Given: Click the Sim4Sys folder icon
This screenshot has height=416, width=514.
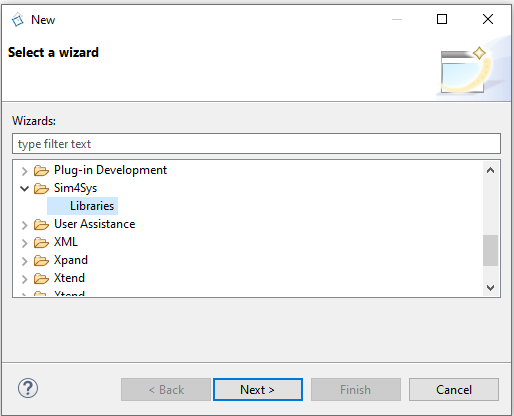Looking at the screenshot, I should point(41,189).
